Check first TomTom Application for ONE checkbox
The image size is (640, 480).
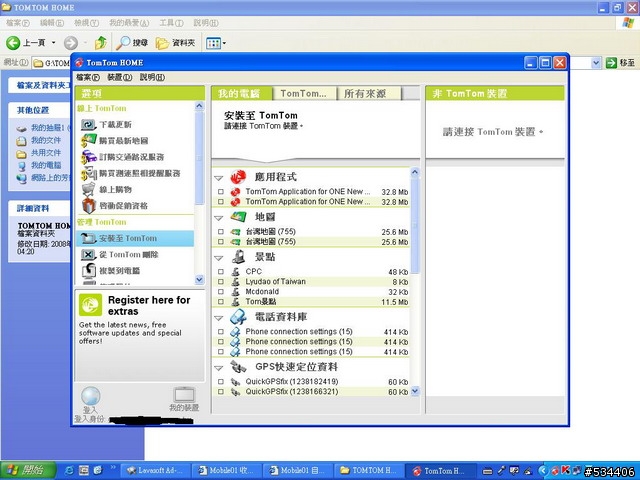pos(221,191)
